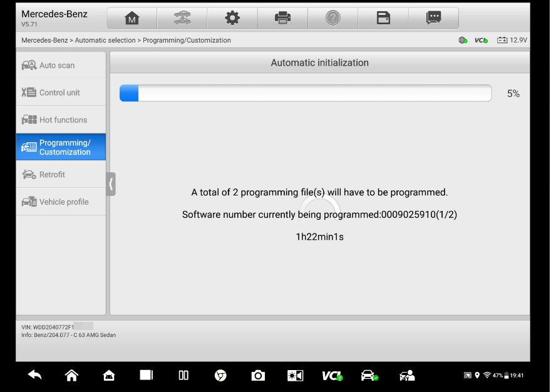Tap the cast screen status icon
Image resolution: width=551 pixels, height=392 pixels.
click(467, 376)
